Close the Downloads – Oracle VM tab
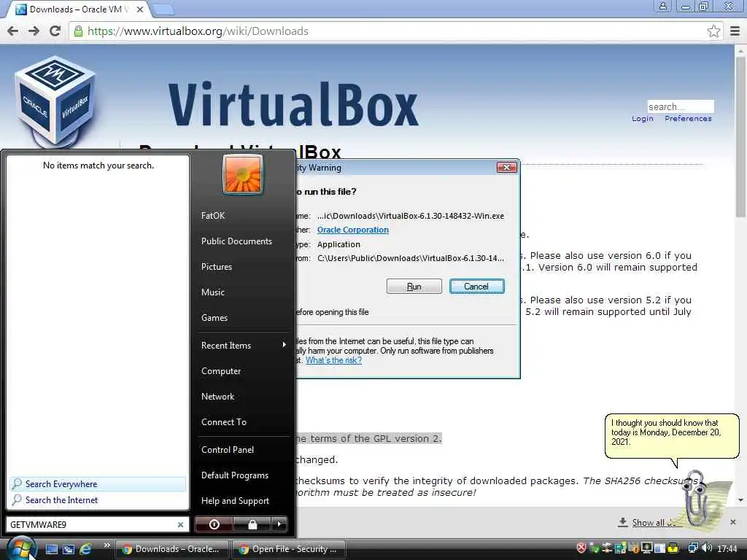The width and height of the screenshot is (747, 560). [x=139, y=9]
